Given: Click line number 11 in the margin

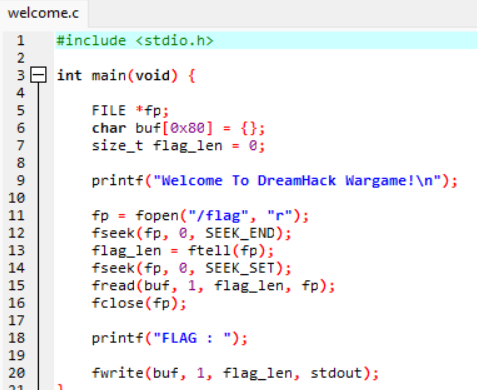Looking at the screenshot, I should pyautogui.click(x=17, y=216).
